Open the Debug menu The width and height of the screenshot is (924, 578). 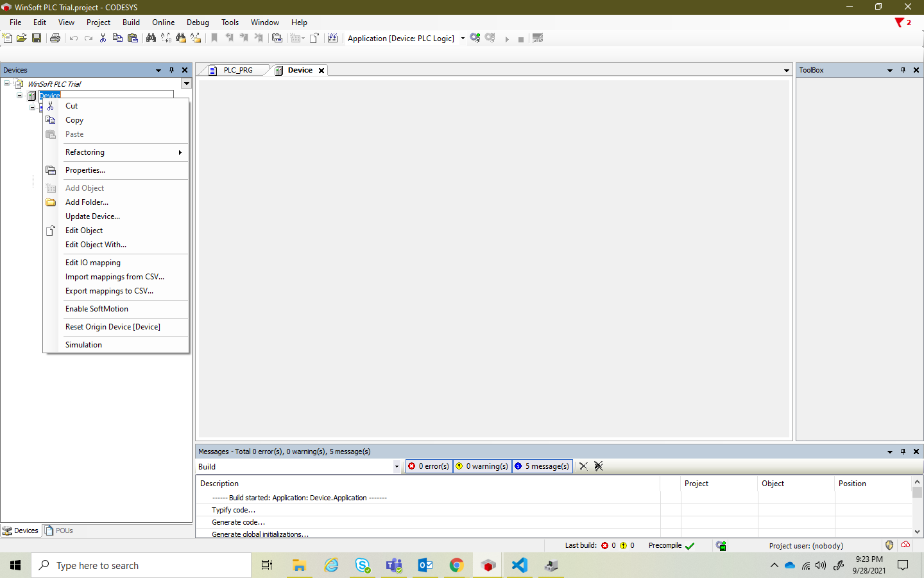tap(198, 22)
